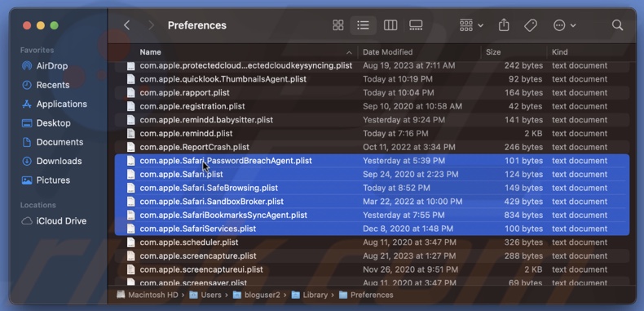Go back with the left chevron
The width and height of the screenshot is (644, 311).
point(127,25)
